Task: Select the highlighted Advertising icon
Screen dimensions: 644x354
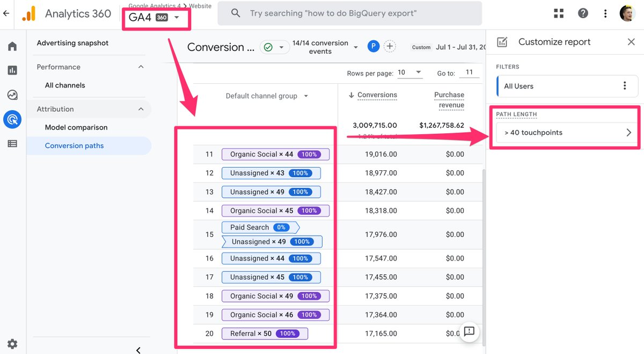Action: (12, 119)
